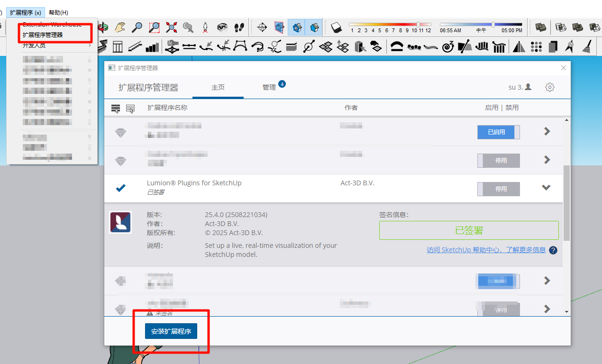Click the 安装扩展程序 button

click(171, 332)
